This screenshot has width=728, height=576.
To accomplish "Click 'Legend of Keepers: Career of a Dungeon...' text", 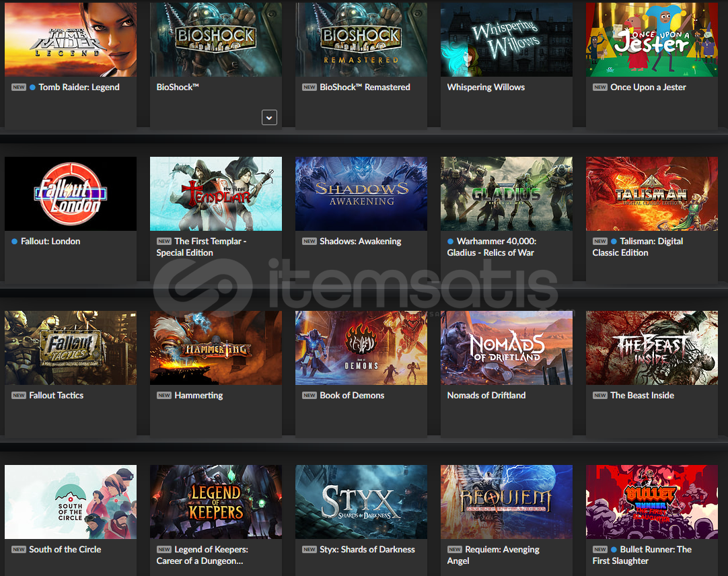I will (203, 555).
